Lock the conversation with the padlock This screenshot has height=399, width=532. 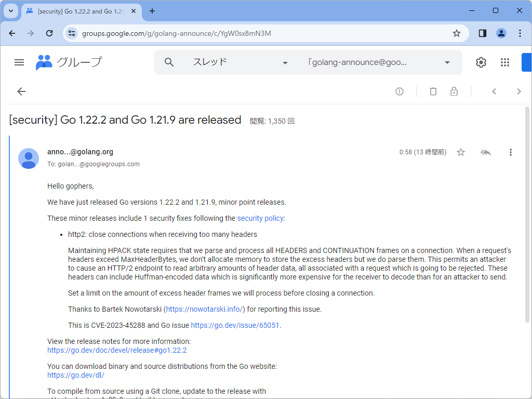[x=454, y=91]
